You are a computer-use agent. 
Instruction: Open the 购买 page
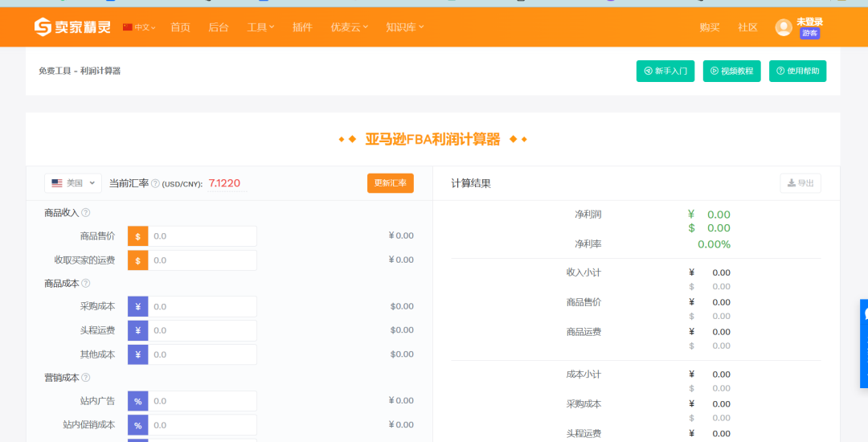point(710,27)
